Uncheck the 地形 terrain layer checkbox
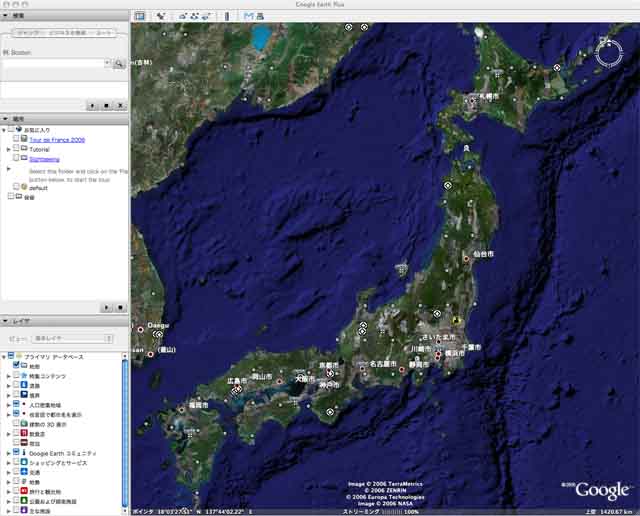The width and height of the screenshot is (640, 516). [16, 365]
